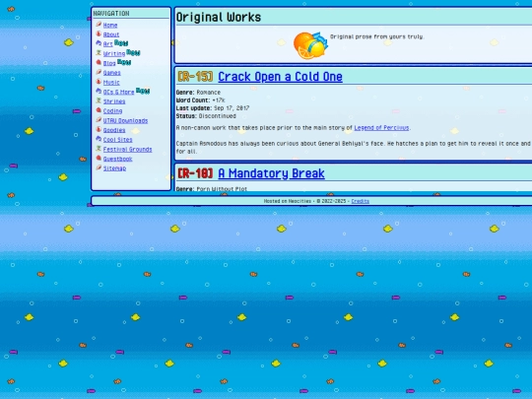Click the 'Last update: Sep 17, 2017' line

click(213, 108)
